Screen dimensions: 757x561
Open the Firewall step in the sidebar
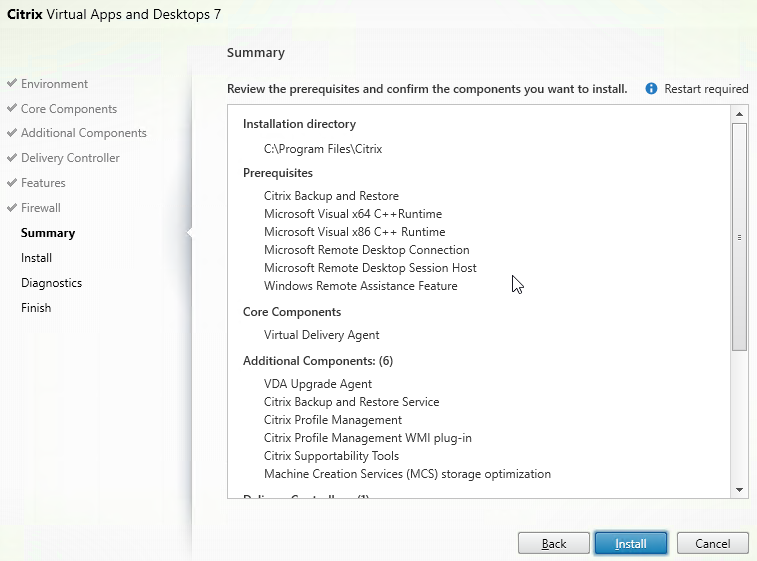tap(41, 208)
